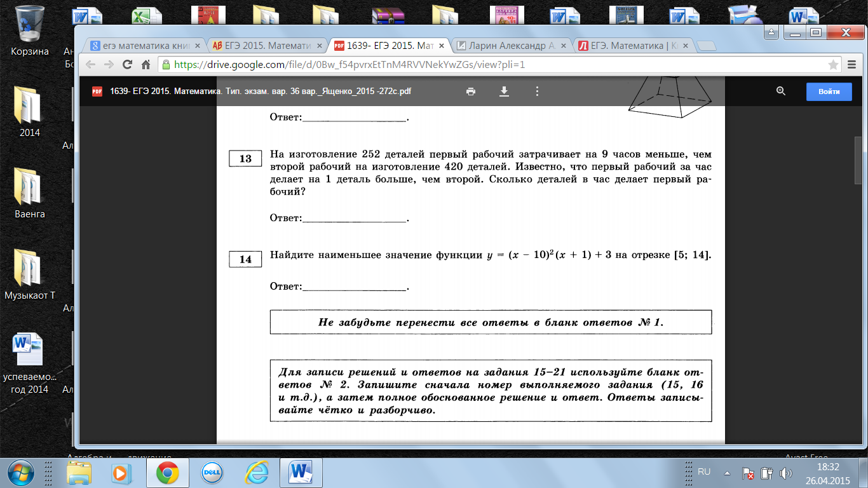Bookmark this page with the star

(833, 65)
